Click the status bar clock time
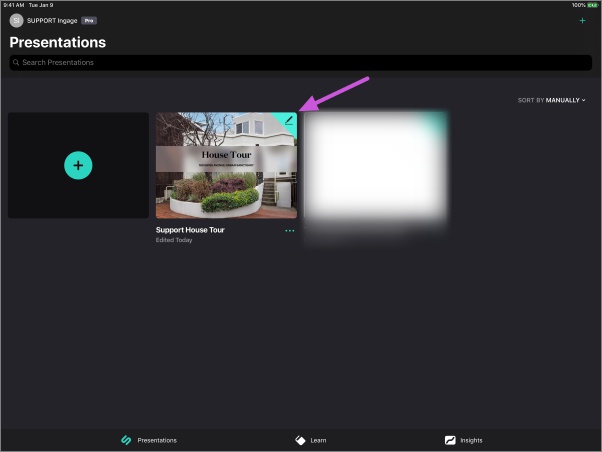Image resolution: width=602 pixels, height=452 pixels. 13,5
